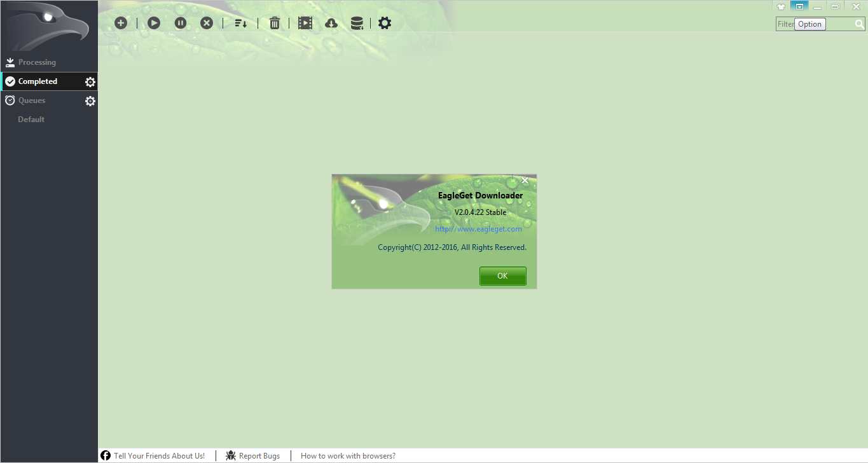Viewport: 868px width, 463px height.
Task: Open How to work with browsers help
Action: pyautogui.click(x=348, y=456)
